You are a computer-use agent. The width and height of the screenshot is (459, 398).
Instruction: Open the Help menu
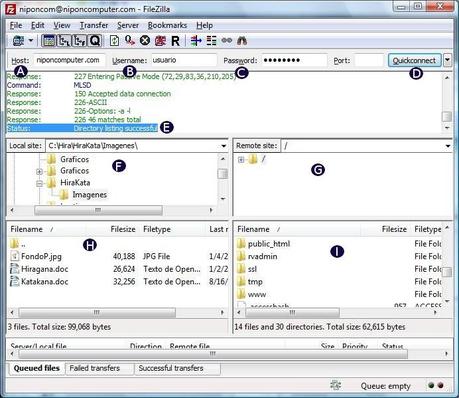click(x=204, y=25)
